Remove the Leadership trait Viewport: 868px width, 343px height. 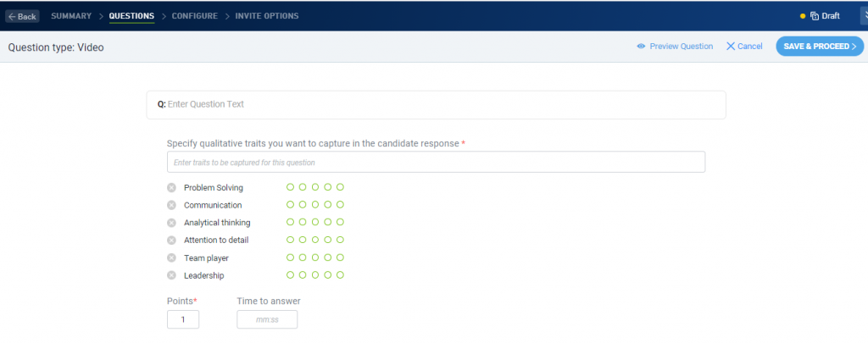click(x=171, y=275)
